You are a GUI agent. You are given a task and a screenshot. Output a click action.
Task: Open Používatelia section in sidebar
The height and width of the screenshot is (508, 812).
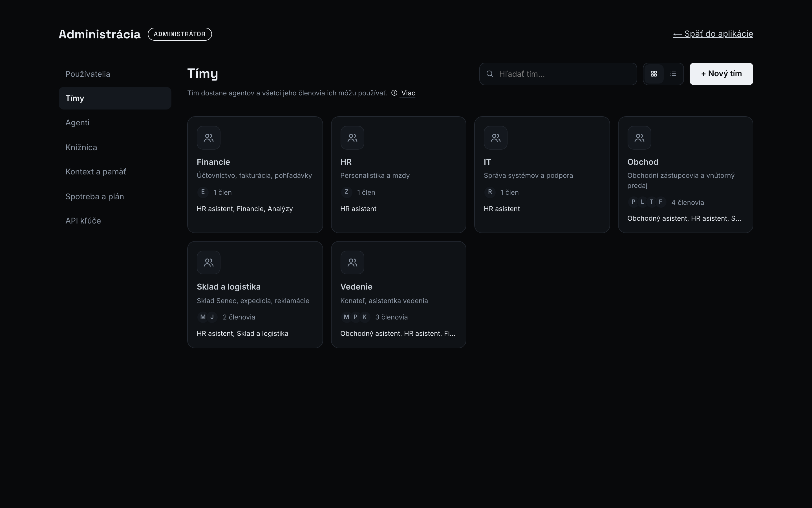click(115, 74)
